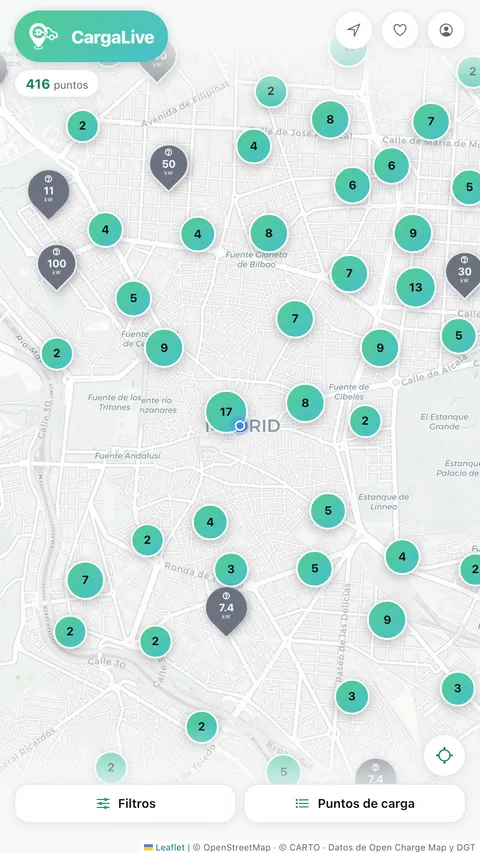Click the Estanque de Linneo map label

coord(384,502)
